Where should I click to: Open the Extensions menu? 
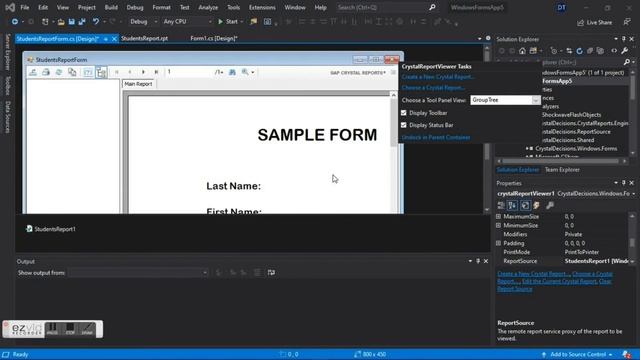tap(262, 7)
